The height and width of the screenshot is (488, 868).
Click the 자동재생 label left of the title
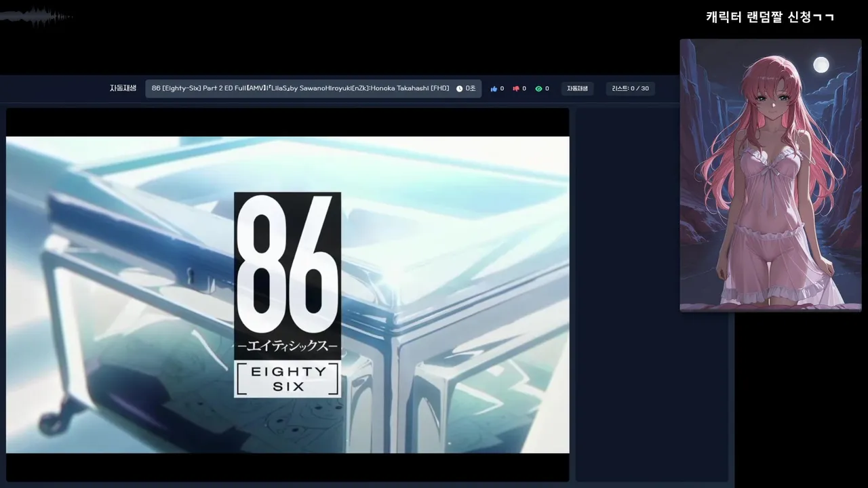tap(123, 89)
